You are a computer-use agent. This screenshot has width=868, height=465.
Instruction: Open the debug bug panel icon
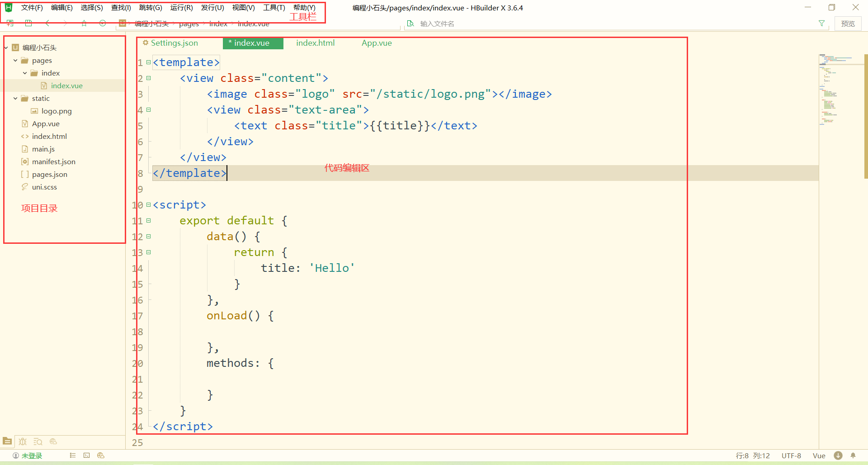[23, 441]
